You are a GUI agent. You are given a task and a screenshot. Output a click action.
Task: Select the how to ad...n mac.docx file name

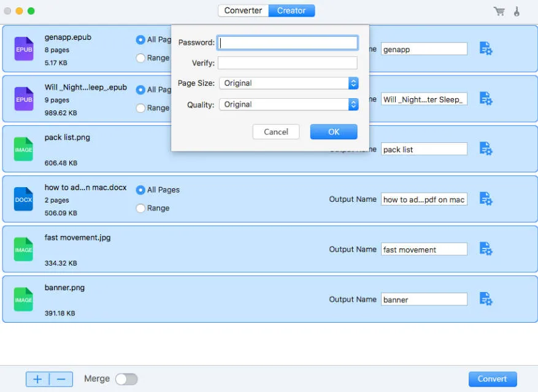85,188
